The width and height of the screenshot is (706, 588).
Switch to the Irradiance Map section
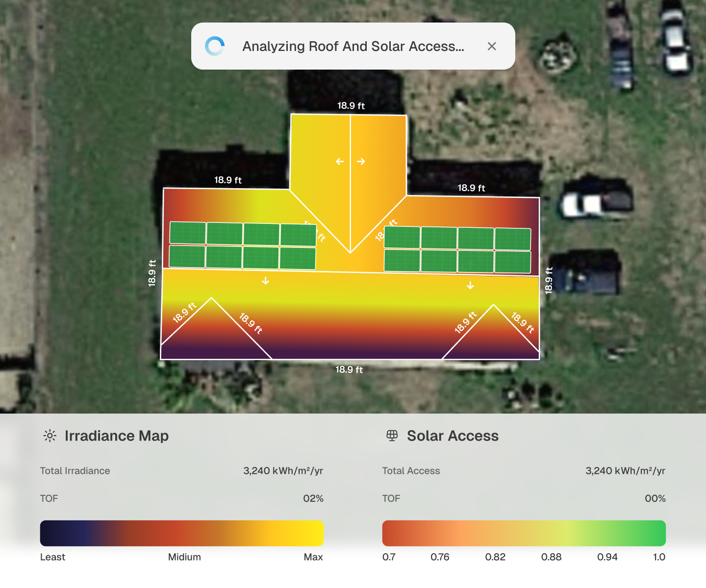pyautogui.click(x=117, y=436)
